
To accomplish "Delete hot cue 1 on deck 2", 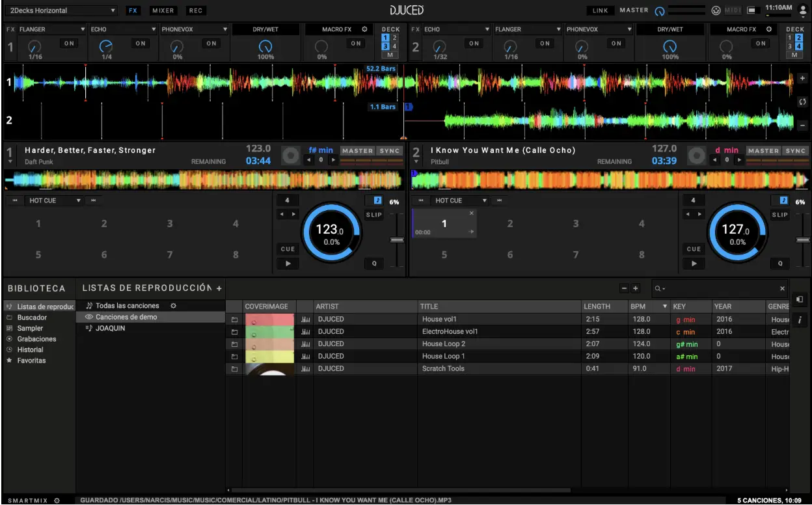I will point(472,213).
